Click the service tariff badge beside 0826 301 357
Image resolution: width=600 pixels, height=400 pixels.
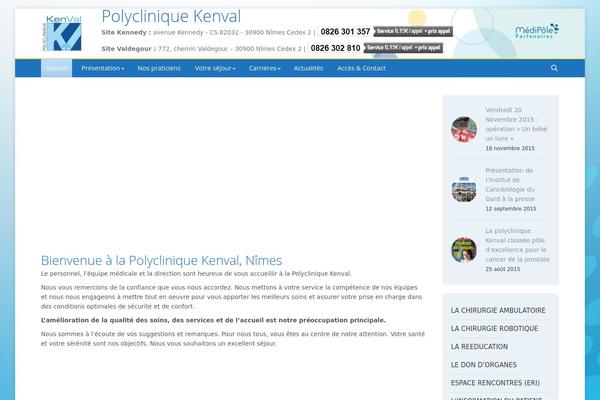tap(413, 31)
